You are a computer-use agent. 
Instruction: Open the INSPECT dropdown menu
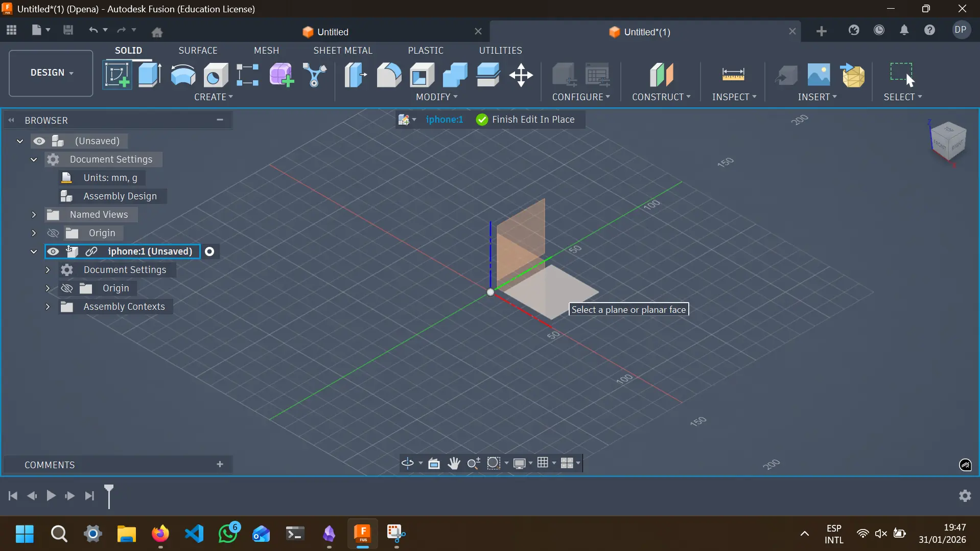click(x=734, y=97)
